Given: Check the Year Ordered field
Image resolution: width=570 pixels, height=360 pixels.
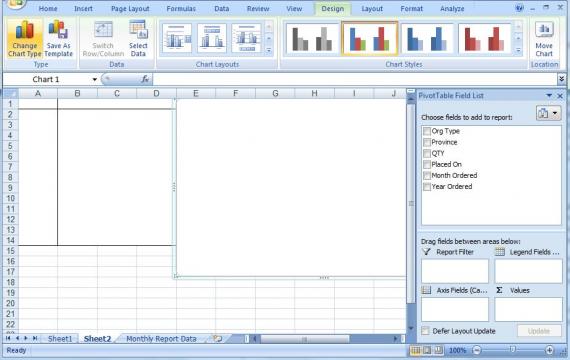Looking at the screenshot, I should pos(427,187).
